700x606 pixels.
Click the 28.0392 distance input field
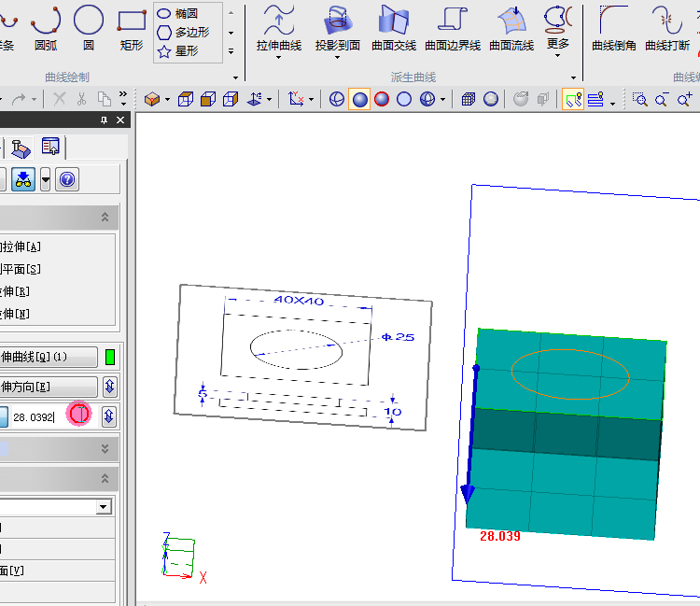pyautogui.click(x=53, y=416)
